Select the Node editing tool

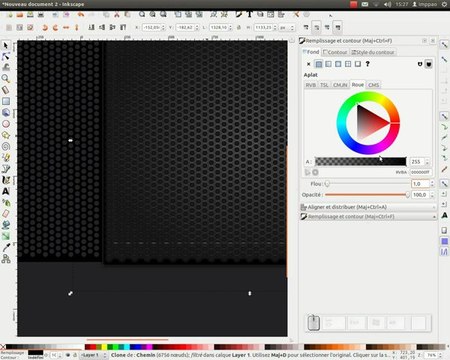tap(6, 56)
